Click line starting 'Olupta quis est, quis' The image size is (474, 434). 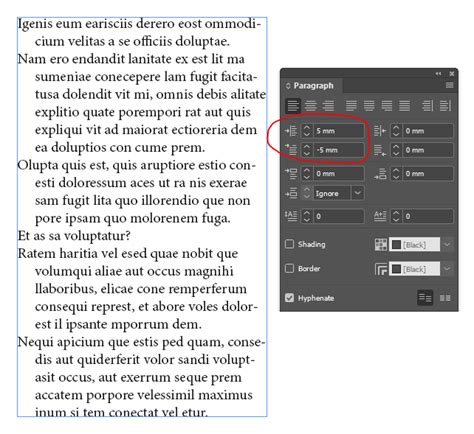(x=136, y=165)
